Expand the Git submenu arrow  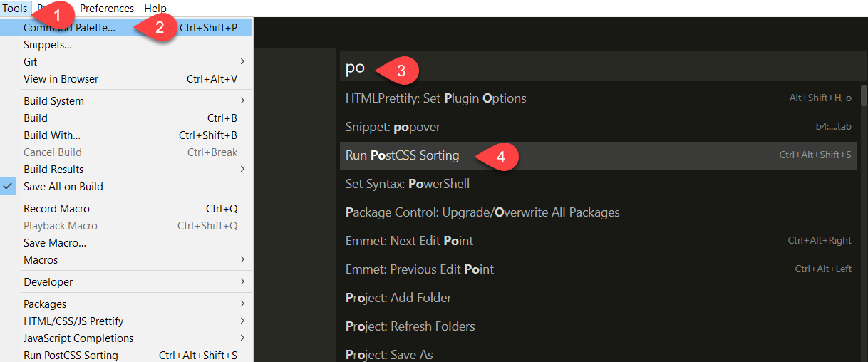[242, 62]
